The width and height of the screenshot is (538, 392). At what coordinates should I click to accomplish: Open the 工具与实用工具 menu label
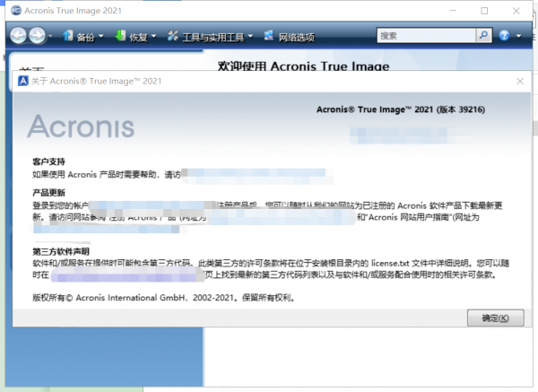pyautogui.click(x=213, y=37)
